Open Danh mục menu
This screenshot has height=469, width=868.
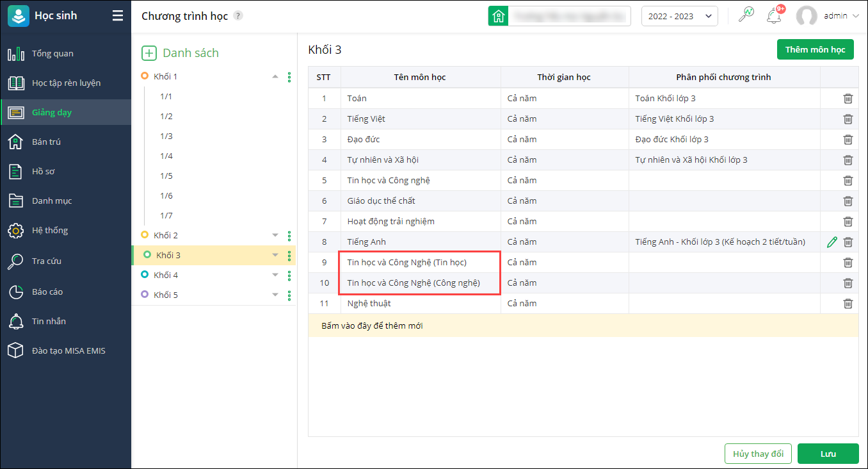pos(65,201)
